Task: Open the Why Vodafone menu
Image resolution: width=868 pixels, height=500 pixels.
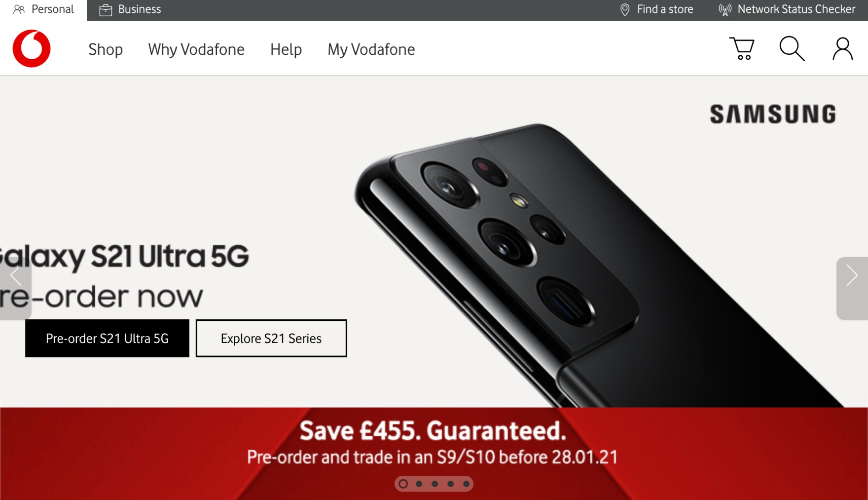Action: click(196, 49)
